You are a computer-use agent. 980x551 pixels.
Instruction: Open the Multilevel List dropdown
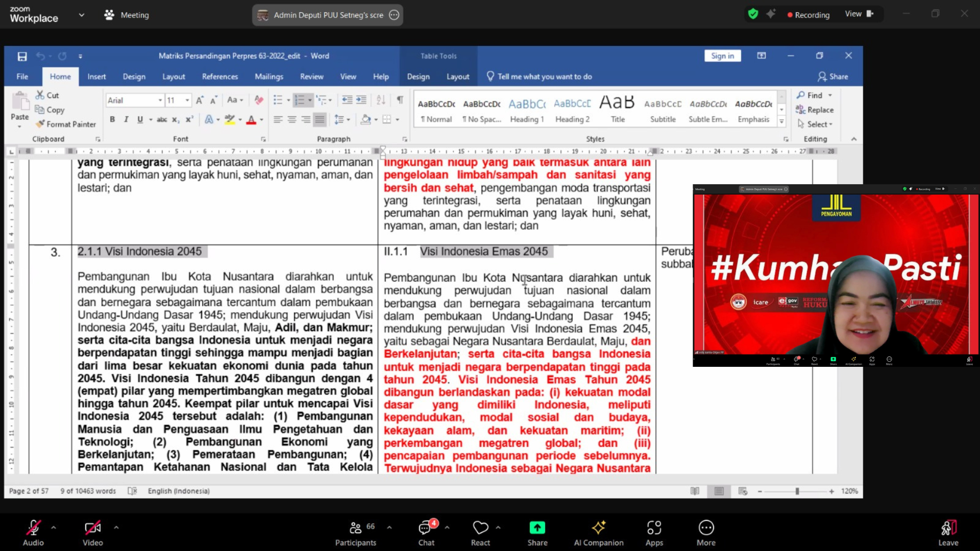point(330,100)
